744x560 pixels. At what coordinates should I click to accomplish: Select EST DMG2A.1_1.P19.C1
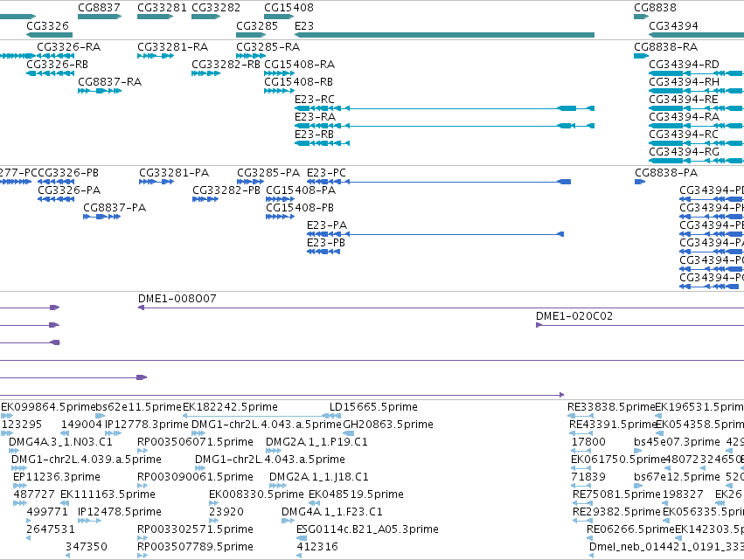(274, 451)
